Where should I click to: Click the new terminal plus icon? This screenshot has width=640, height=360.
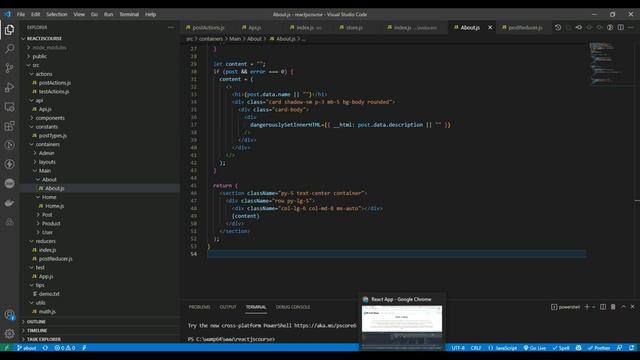click(x=587, y=307)
